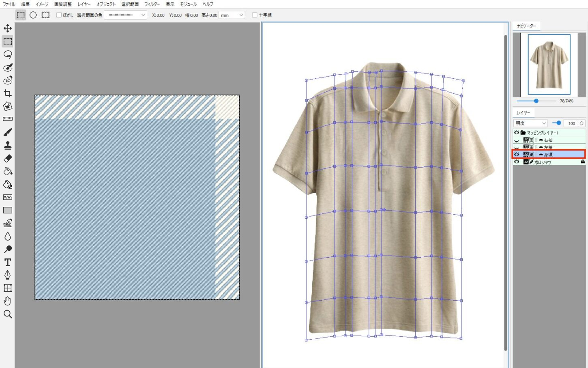Select the マッピングレイヤー1 folder layer
The image size is (588, 368).
coord(549,133)
